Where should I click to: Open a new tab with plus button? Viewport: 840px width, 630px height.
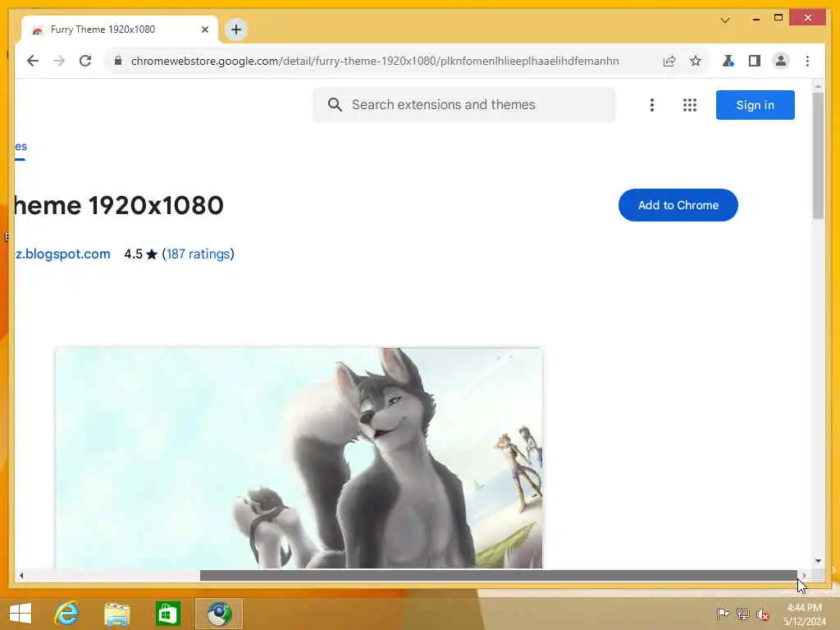pyautogui.click(x=236, y=30)
